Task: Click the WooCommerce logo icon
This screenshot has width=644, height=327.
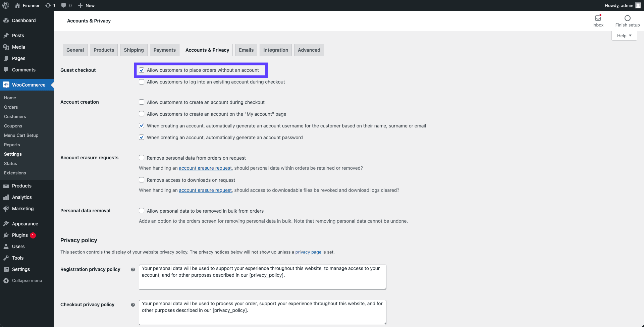Action: (x=6, y=85)
